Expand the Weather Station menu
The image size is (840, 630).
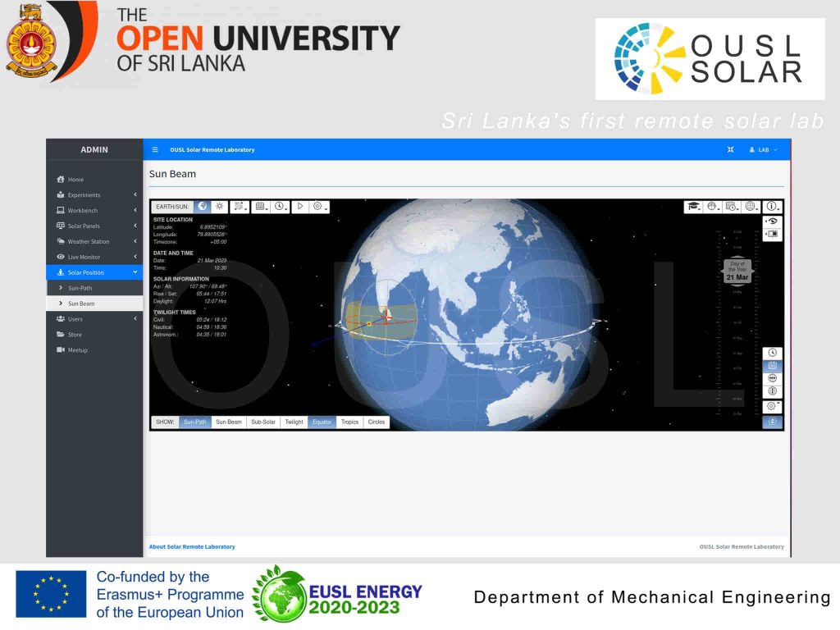coord(94,242)
